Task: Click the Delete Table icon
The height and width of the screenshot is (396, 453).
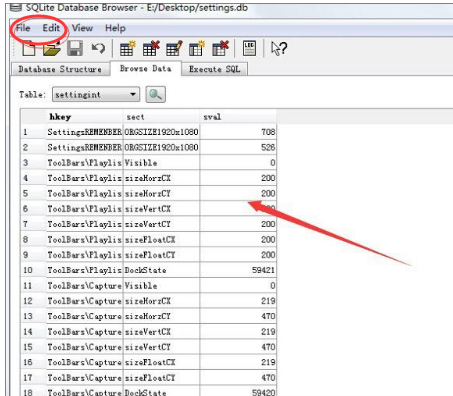Action: 151,49
